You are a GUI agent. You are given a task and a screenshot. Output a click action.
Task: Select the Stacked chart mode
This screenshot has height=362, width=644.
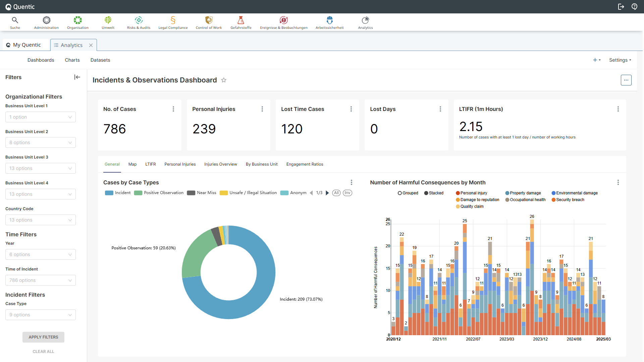tap(434, 193)
